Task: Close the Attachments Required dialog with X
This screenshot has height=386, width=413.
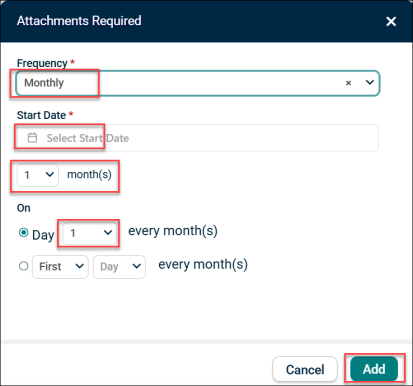Action: coord(391,21)
